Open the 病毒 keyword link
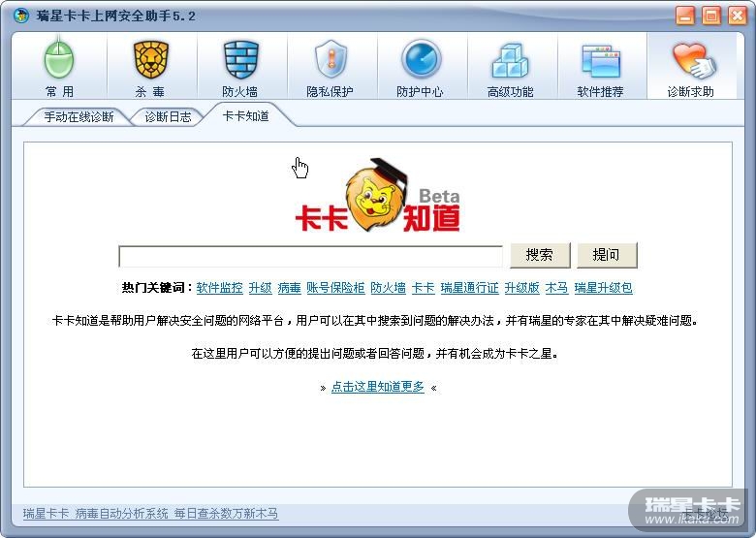This screenshot has height=538, width=756. pos(289,288)
